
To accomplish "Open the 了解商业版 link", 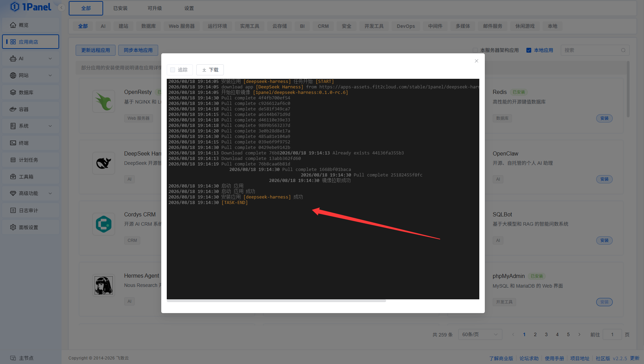I will pyautogui.click(x=501, y=358).
